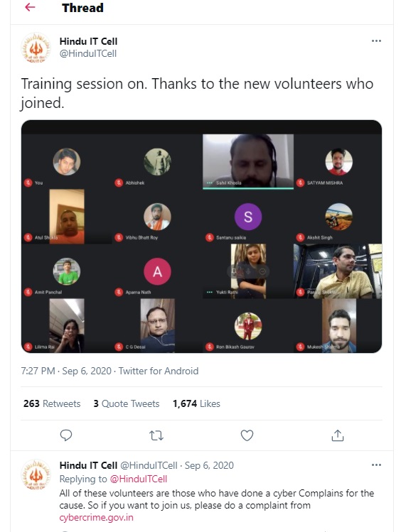Retweet using the retweet arrows icon
This screenshot has width=401, height=532.
point(156,435)
